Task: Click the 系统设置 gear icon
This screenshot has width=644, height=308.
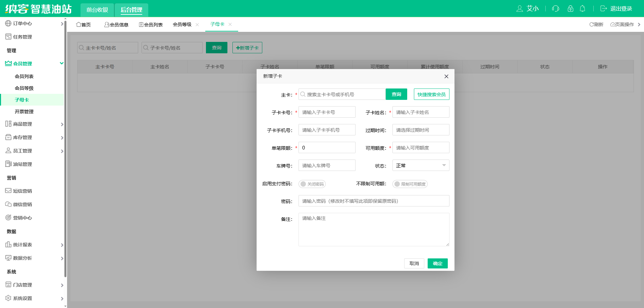Action: pyautogui.click(x=8, y=298)
